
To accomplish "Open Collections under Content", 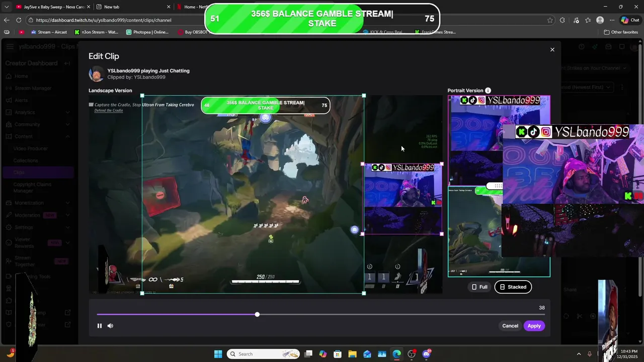I will (26, 160).
